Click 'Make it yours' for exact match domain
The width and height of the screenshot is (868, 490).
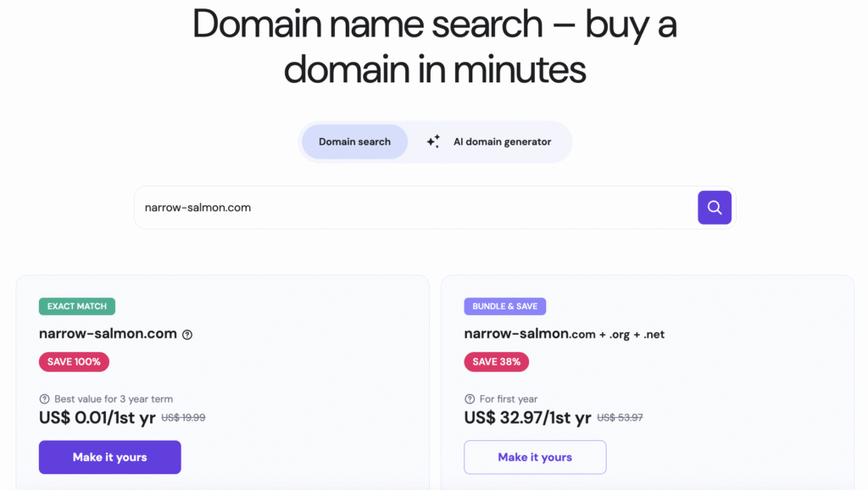coord(109,457)
